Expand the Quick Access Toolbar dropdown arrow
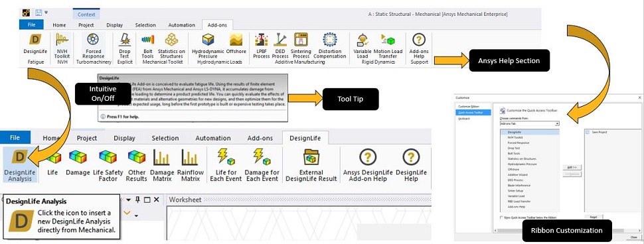Screen dimensions: 644x244 46,13
